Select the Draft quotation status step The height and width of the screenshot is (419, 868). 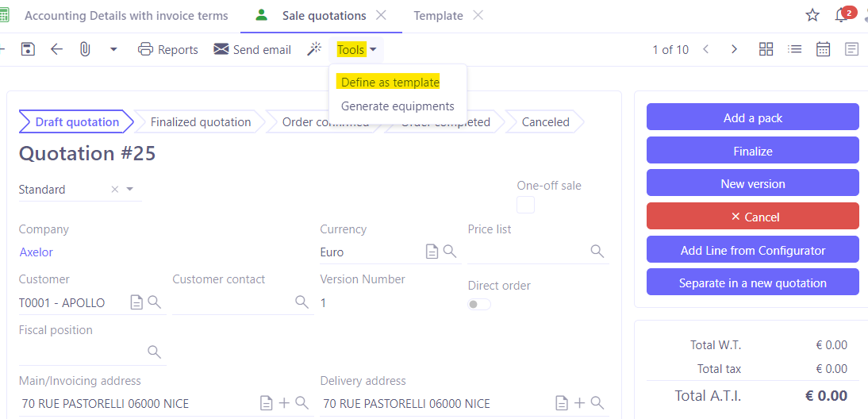[x=77, y=121]
